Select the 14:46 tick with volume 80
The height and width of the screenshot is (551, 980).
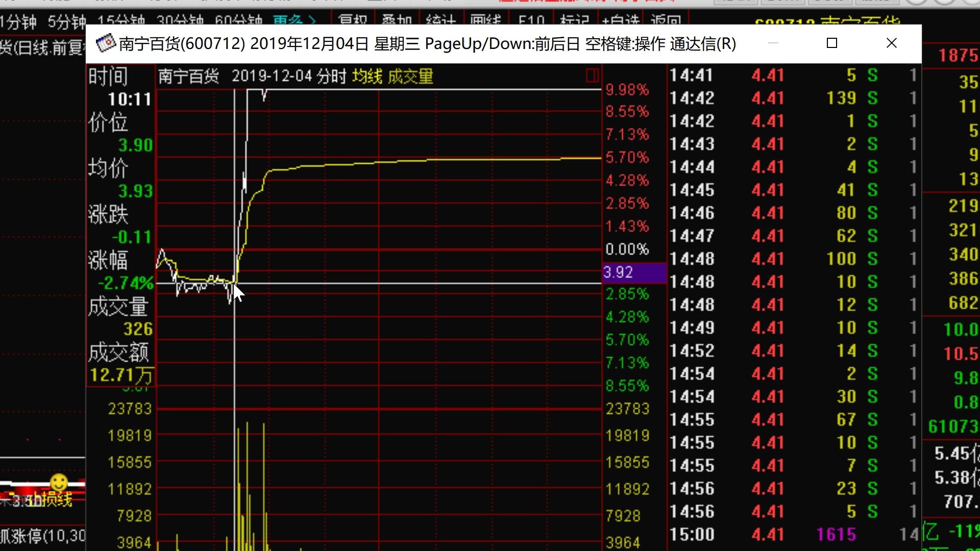tap(794, 213)
